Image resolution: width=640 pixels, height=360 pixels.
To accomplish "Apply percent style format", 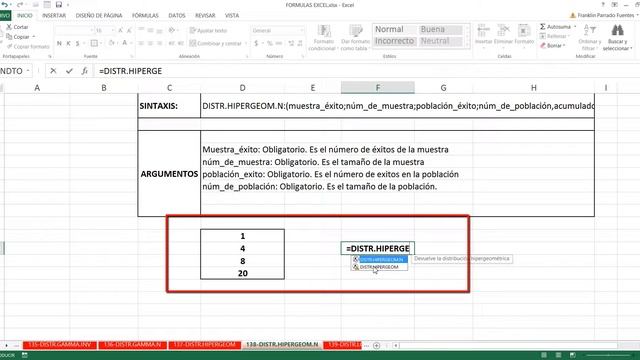I will click(269, 43).
